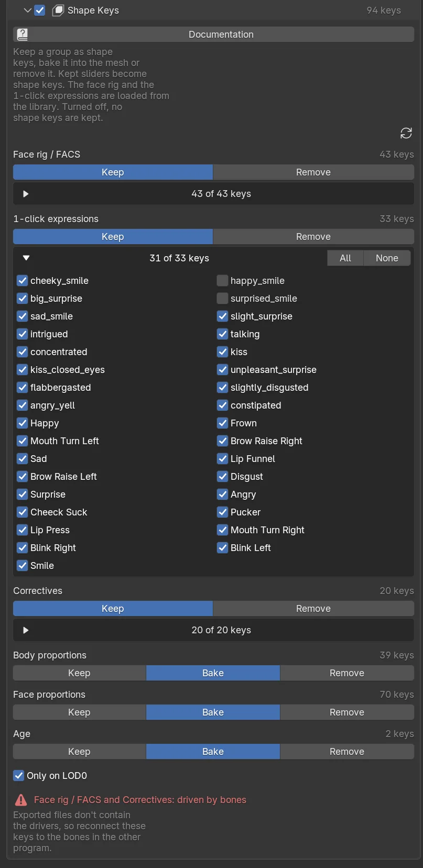Image resolution: width=423 pixels, height=868 pixels.
Task: Uncheck the kiss key checkbox
Action: (x=222, y=352)
